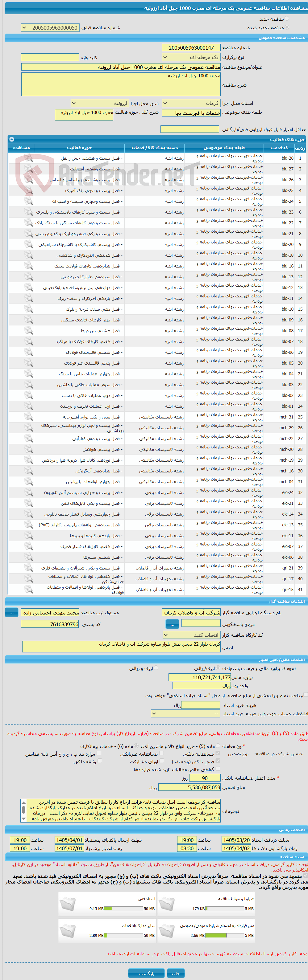The width and height of the screenshot is (308, 980).
Task: Open the سایر مدارک/اطلاعات folder
Action: point(68,931)
